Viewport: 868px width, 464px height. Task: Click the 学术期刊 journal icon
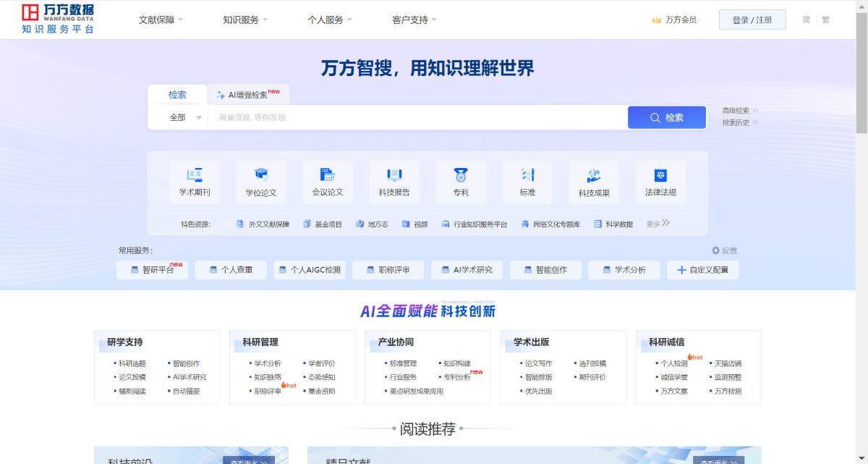click(x=195, y=174)
